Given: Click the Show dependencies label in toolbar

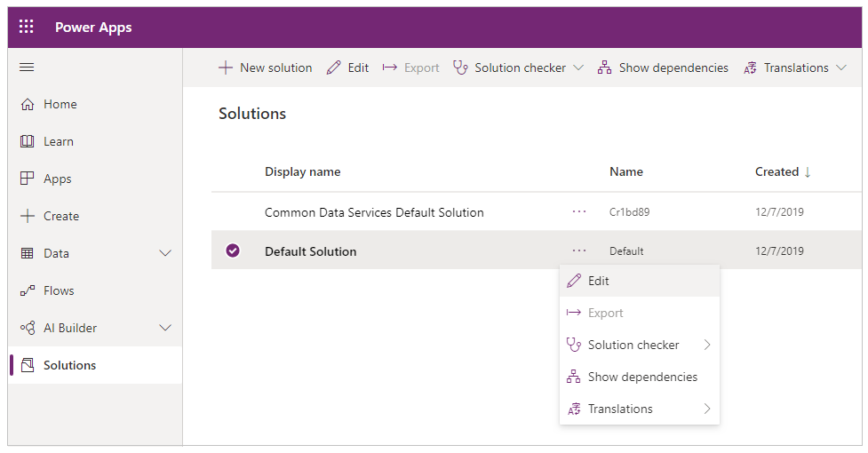Looking at the screenshot, I should click(673, 68).
